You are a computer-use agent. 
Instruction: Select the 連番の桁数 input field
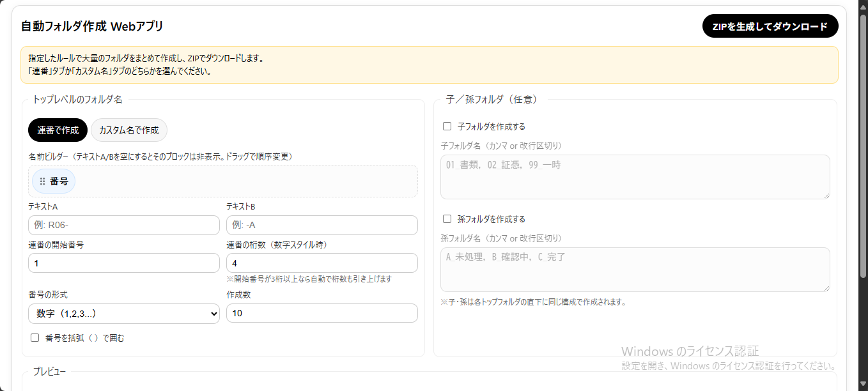click(322, 263)
